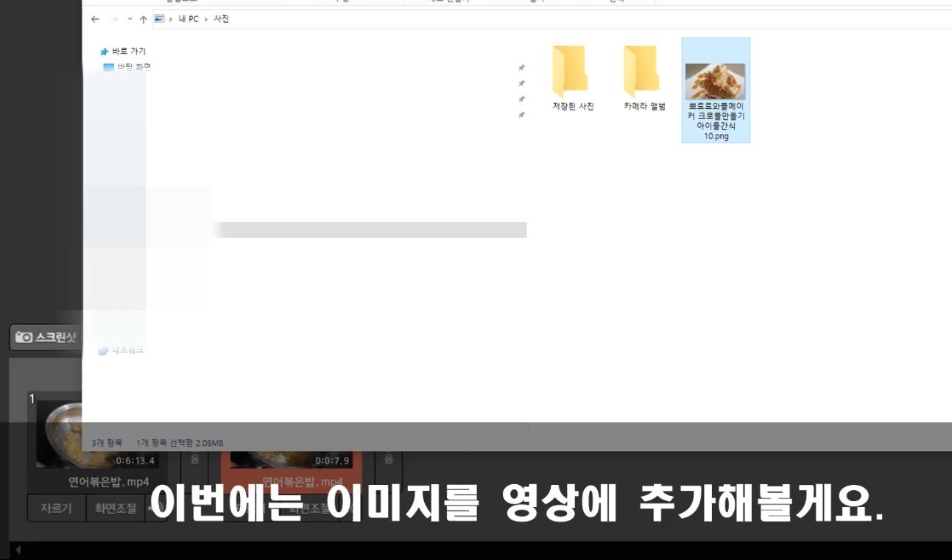Screen dimensions: 952x560
Task: Open 바탕 화면 in the navigation pane
Action: pyautogui.click(x=127, y=67)
